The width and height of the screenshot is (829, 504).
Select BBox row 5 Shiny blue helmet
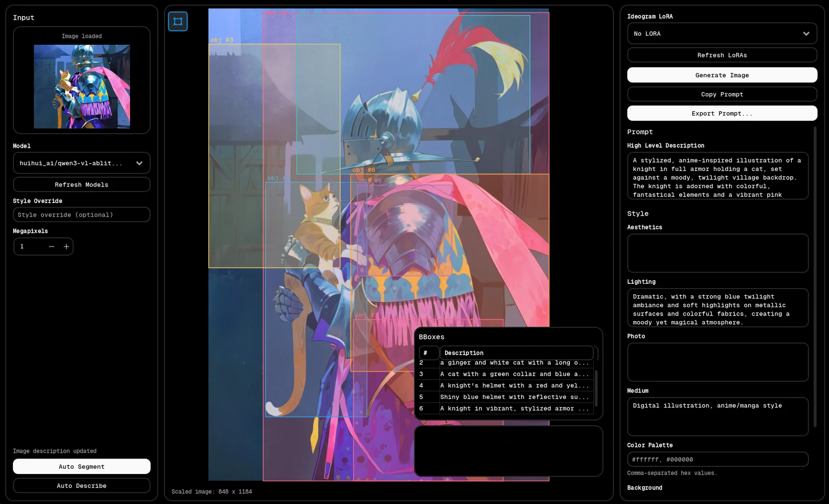tap(505, 397)
